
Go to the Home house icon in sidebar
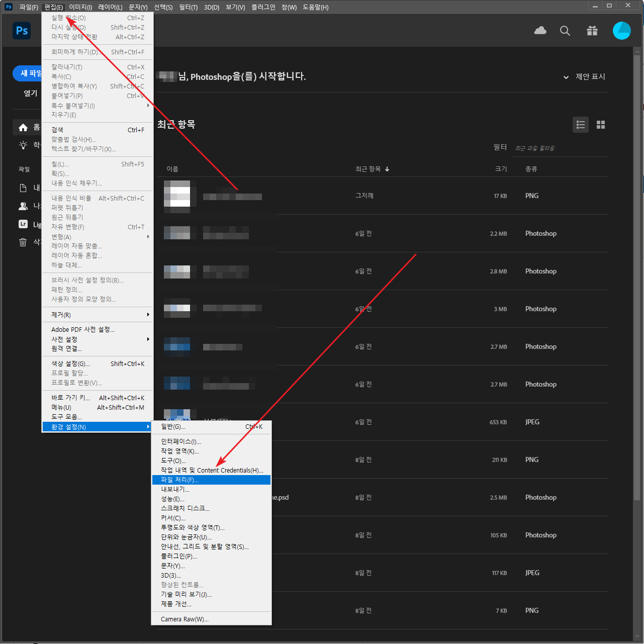click(x=23, y=128)
